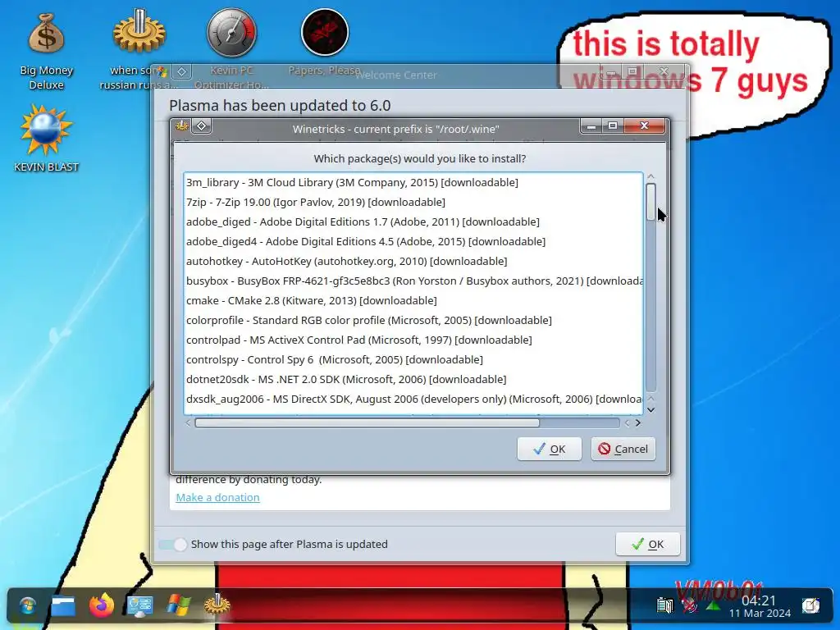Minimize the Winetricks window

pyautogui.click(x=591, y=126)
